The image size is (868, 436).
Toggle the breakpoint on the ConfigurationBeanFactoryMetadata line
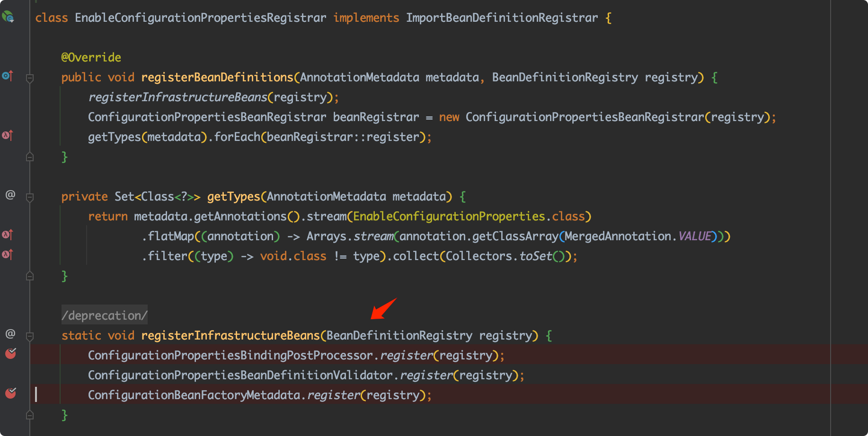pyautogui.click(x=10, y=393)
